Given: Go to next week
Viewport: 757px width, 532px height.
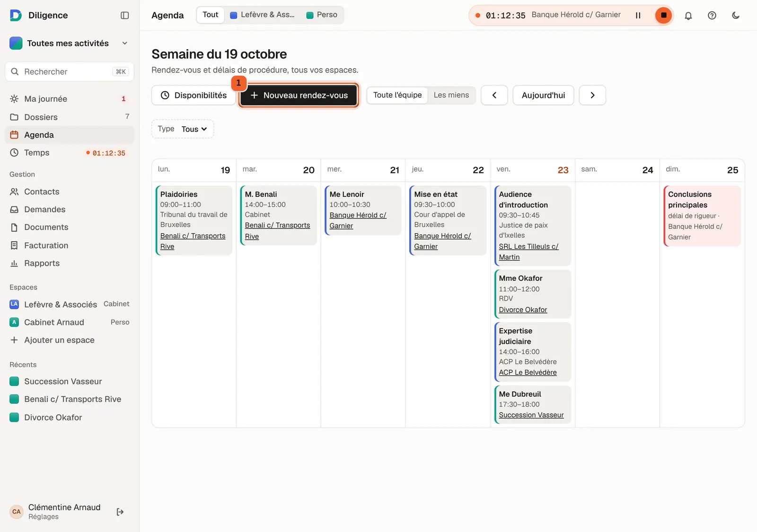Looking at the screenshot, I should coord(592,95).
